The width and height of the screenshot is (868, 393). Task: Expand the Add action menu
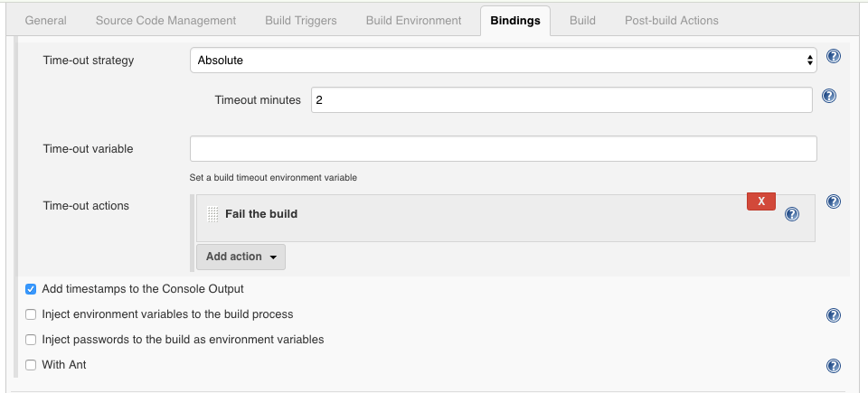click(x=241, y=257)
